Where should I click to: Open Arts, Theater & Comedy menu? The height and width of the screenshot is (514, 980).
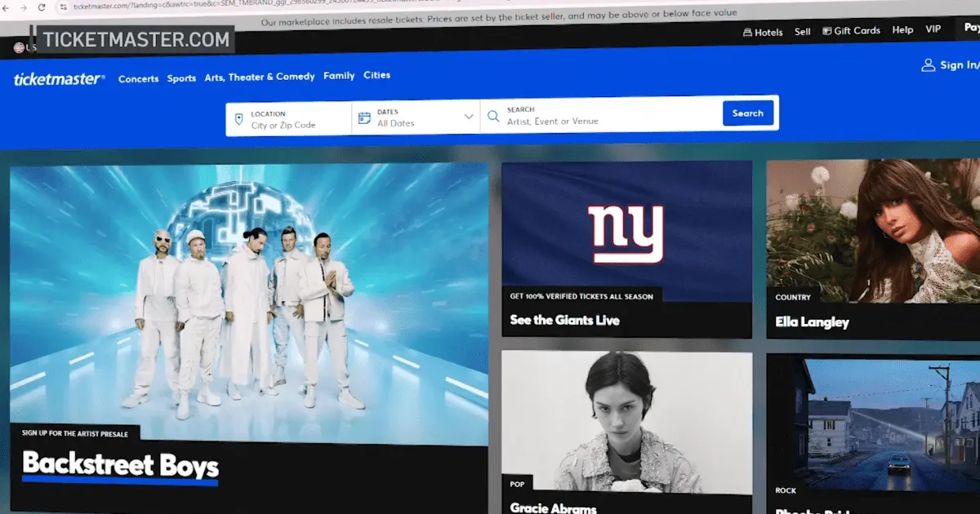pyautogui.click(x=260, y=77)
